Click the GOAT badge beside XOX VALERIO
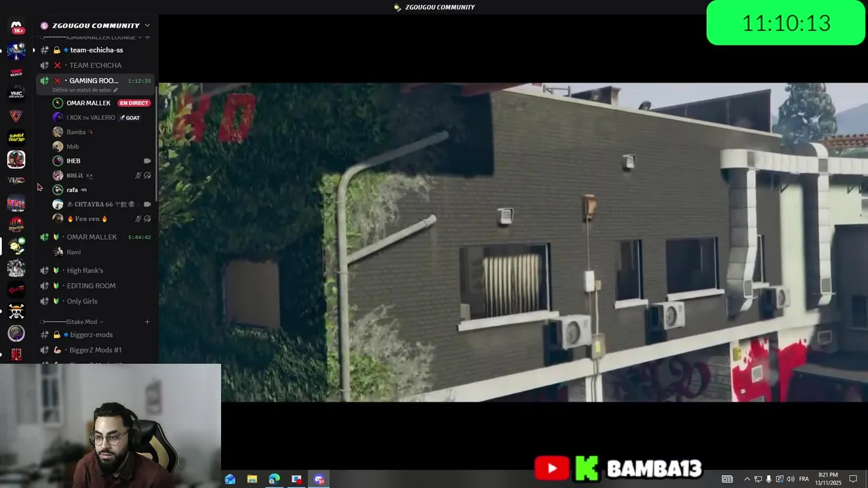The image size is (868, 488). [130, 118]
